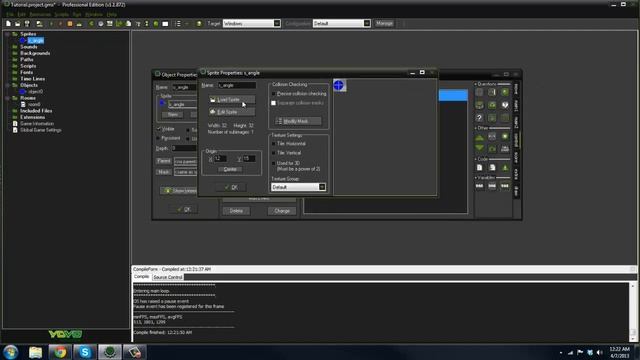640x360 pixels.
Task: Click the Create script toolbar icon
Action: click(128, 24)
